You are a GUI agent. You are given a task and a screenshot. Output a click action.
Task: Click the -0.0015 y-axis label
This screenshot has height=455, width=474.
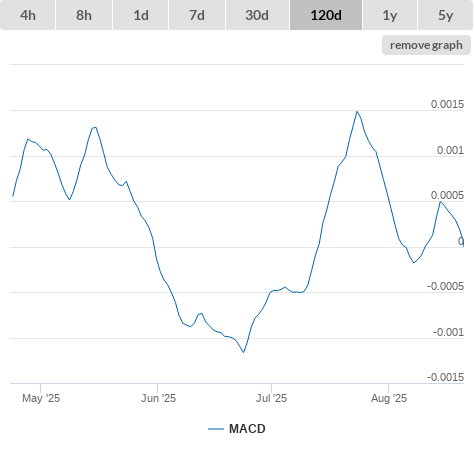point(445,377)
